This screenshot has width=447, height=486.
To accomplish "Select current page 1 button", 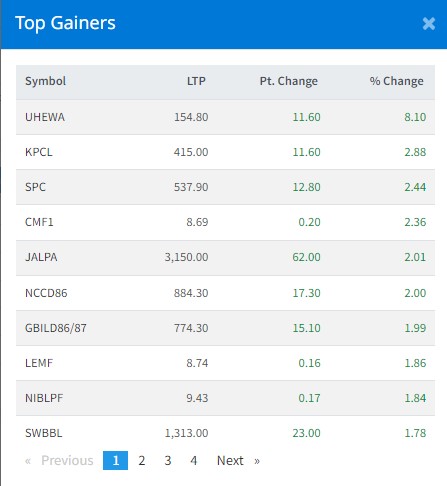I will pos(115,460).
